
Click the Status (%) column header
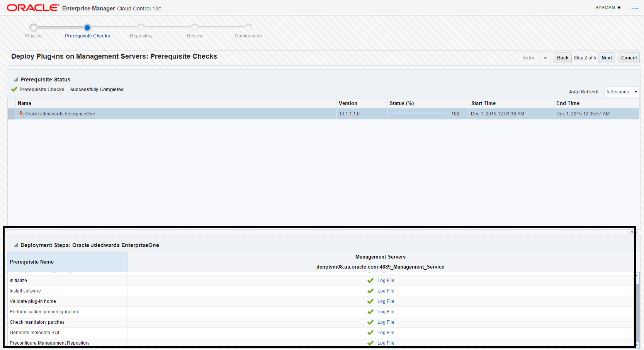(428, 103)
